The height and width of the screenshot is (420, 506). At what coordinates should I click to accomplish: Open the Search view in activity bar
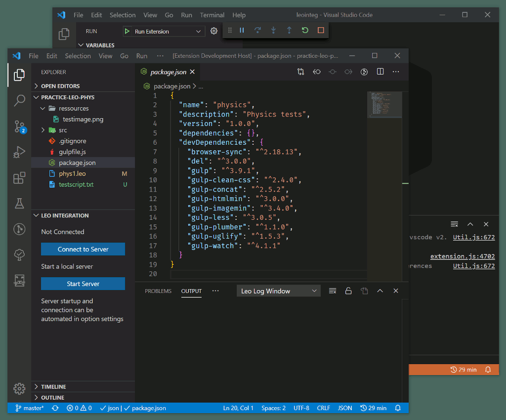point(19,101)
